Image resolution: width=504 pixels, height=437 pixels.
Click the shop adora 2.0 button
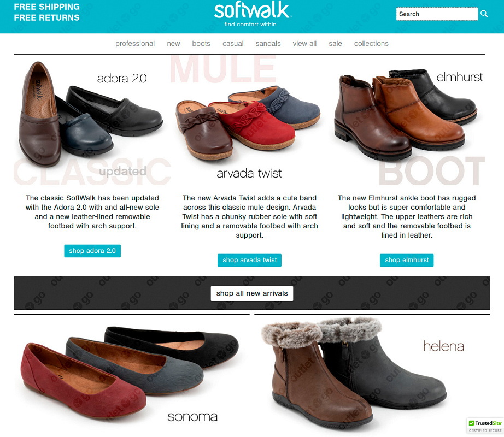(92, 251)
